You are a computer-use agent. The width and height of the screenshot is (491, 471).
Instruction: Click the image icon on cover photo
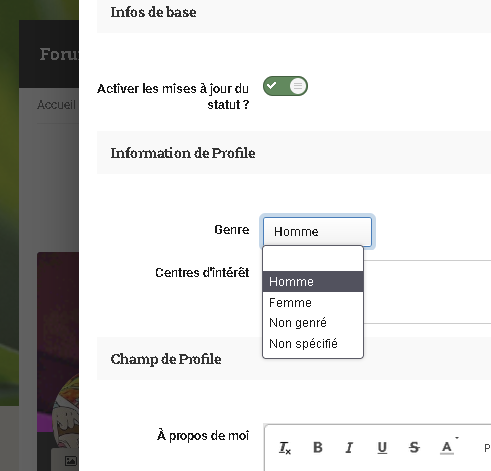click(x=71, y=461)
